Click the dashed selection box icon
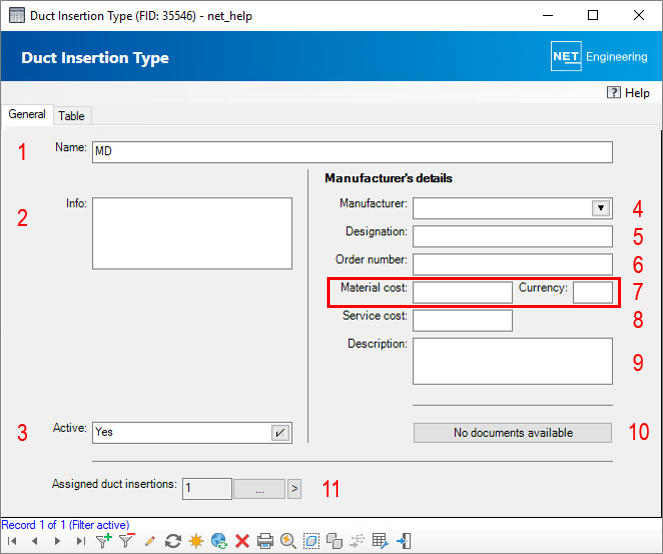This screenshot has width=663, height=554. 311,541
